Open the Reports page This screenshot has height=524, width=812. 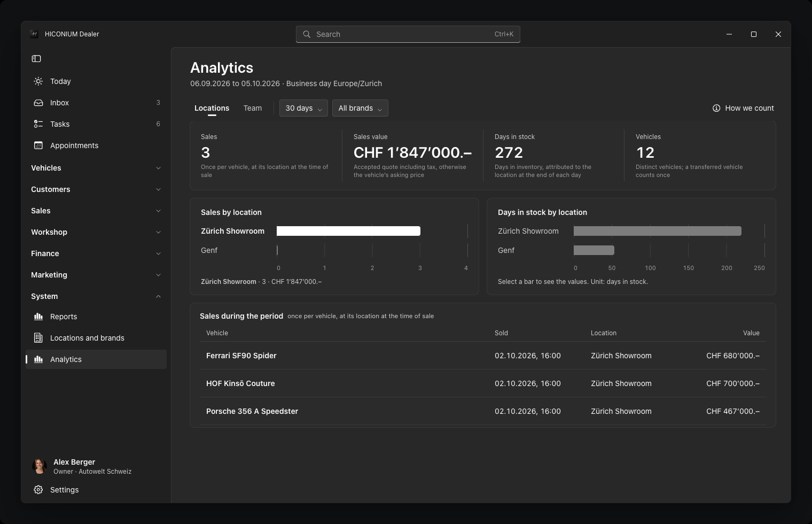[96, 317]
